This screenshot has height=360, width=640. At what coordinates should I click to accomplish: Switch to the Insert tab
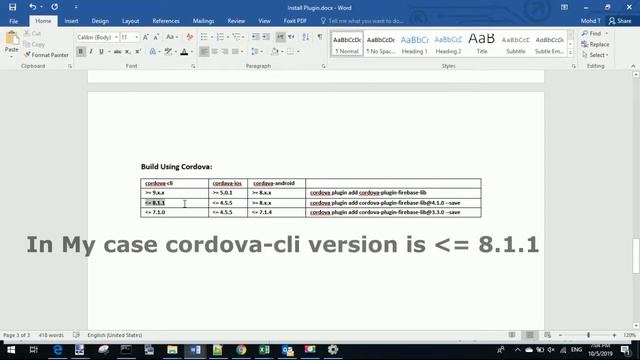(x=71, y=21)
